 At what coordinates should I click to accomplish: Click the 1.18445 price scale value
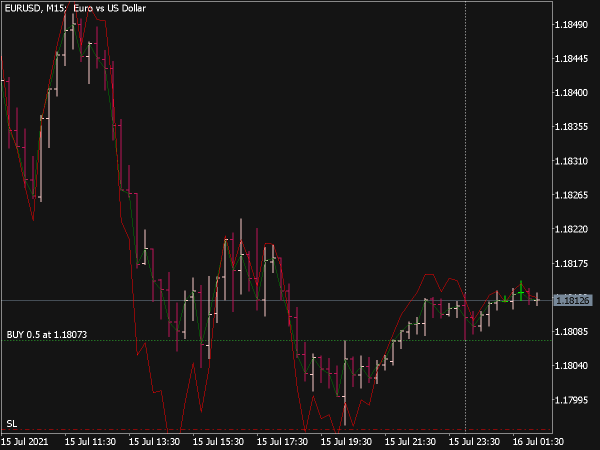click(571, 59)
